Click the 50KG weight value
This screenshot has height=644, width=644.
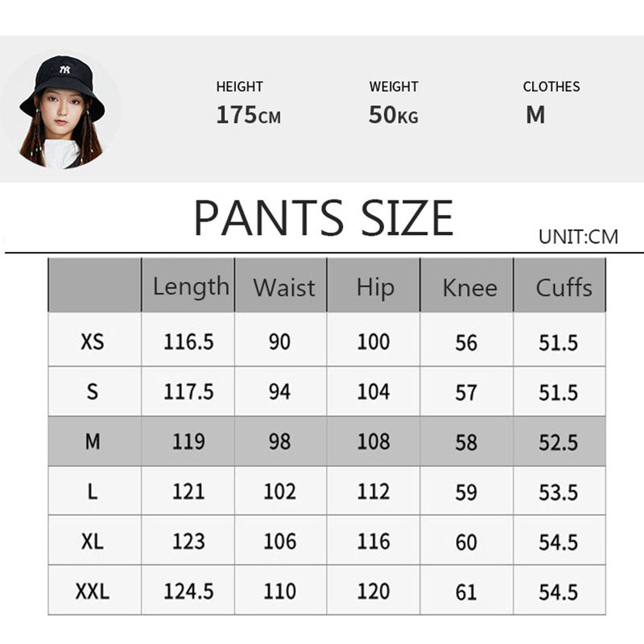tap(393, 115)
